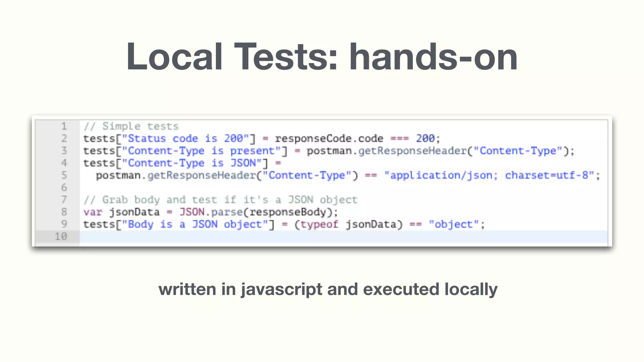644x362 pixels.
Task: Click the string "Content-Type is present" on line 3
Action: 201,151
